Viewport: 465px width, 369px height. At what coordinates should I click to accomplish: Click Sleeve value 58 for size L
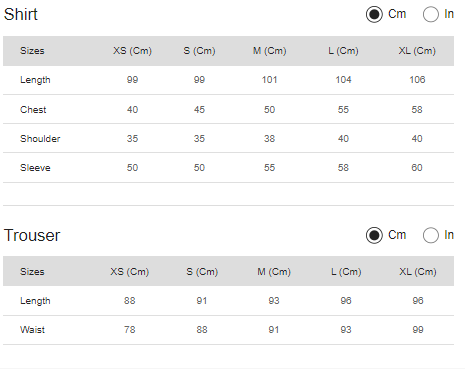pyautogui.click(x=343, y=168)
